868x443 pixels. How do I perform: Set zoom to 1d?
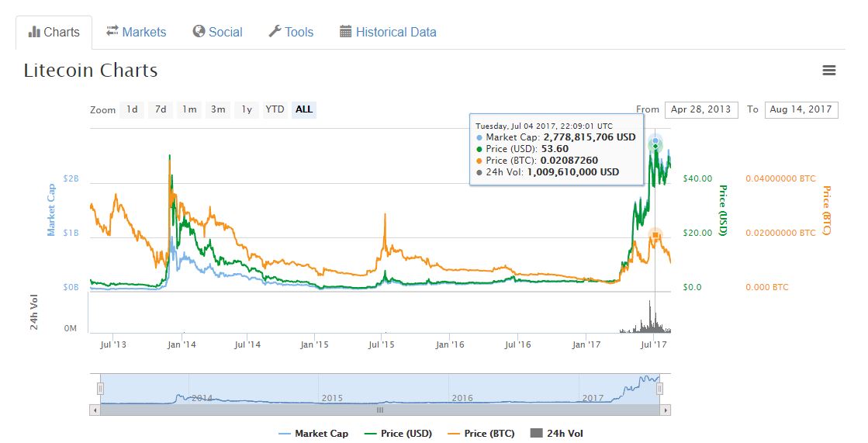(x=133, y=109)
